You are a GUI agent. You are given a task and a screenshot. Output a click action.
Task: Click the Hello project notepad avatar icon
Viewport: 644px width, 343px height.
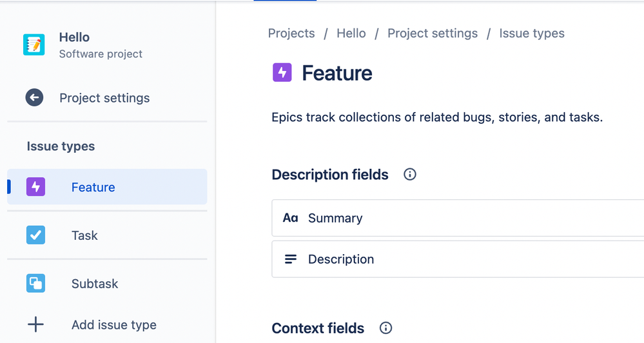tap(34, 44)
